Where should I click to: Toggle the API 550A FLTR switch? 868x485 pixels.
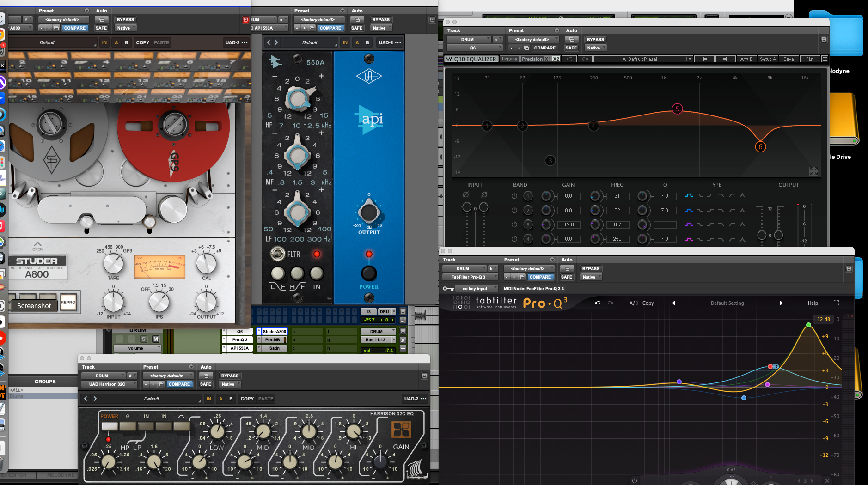pyautogui.click(x=277, y=254)
